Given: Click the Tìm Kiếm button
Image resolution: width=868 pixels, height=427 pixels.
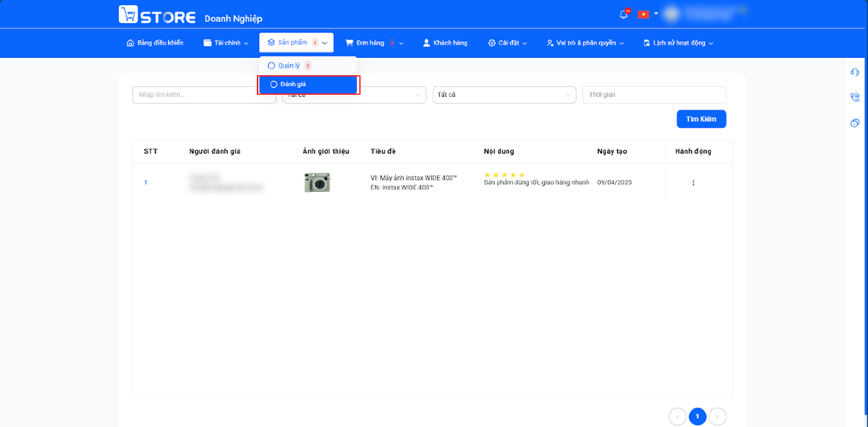Looking at the screenshot, I should pyautogui.click(x=701, y=119).
